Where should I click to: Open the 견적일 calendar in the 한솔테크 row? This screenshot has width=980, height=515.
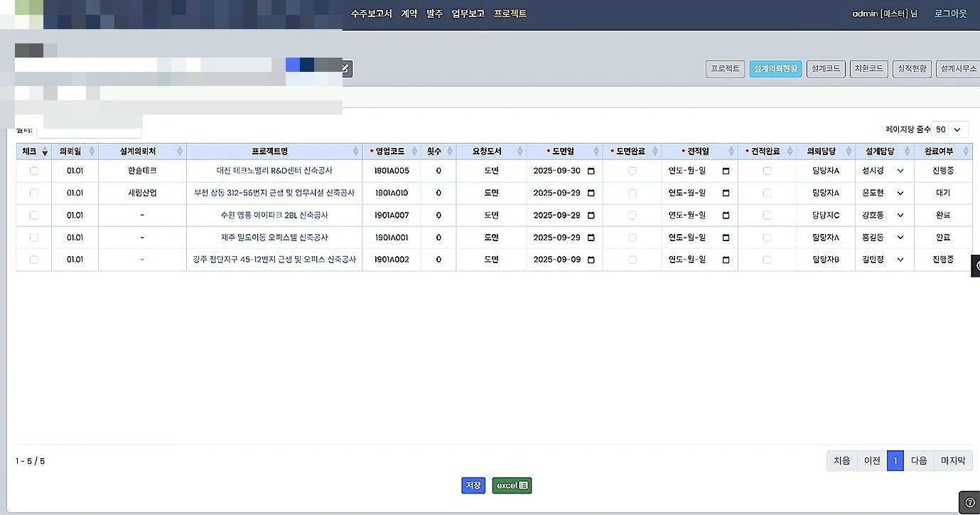click(726, 171)
